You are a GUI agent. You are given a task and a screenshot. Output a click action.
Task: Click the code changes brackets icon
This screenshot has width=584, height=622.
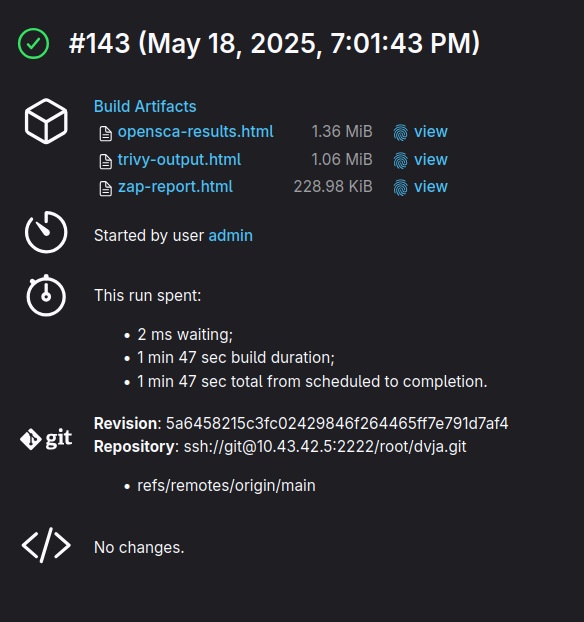click(46, 545)
